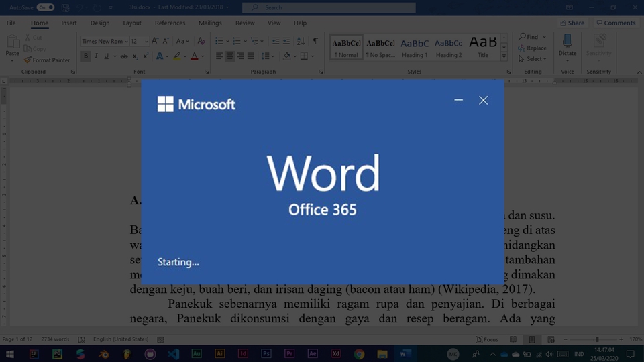This screenshot has width=644, height=362.
Task: Align the paragraph left
Action: tap(219, 56)
